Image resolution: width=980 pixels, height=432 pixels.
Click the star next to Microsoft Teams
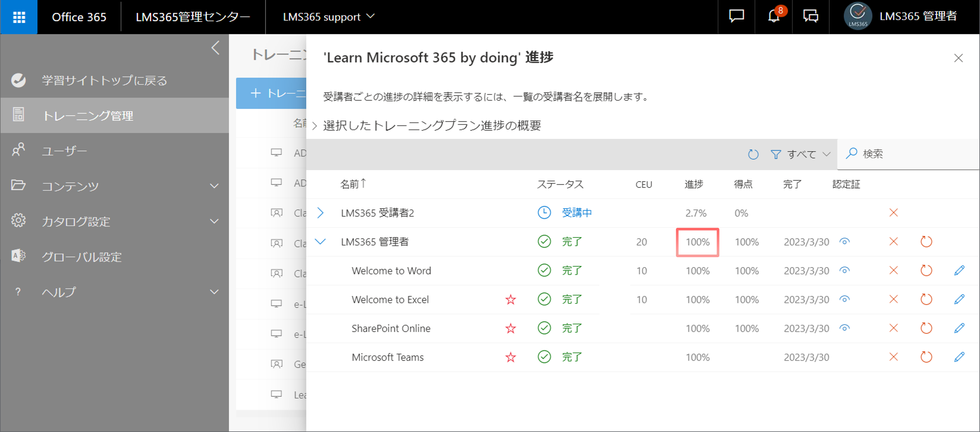tap(511, 357)
